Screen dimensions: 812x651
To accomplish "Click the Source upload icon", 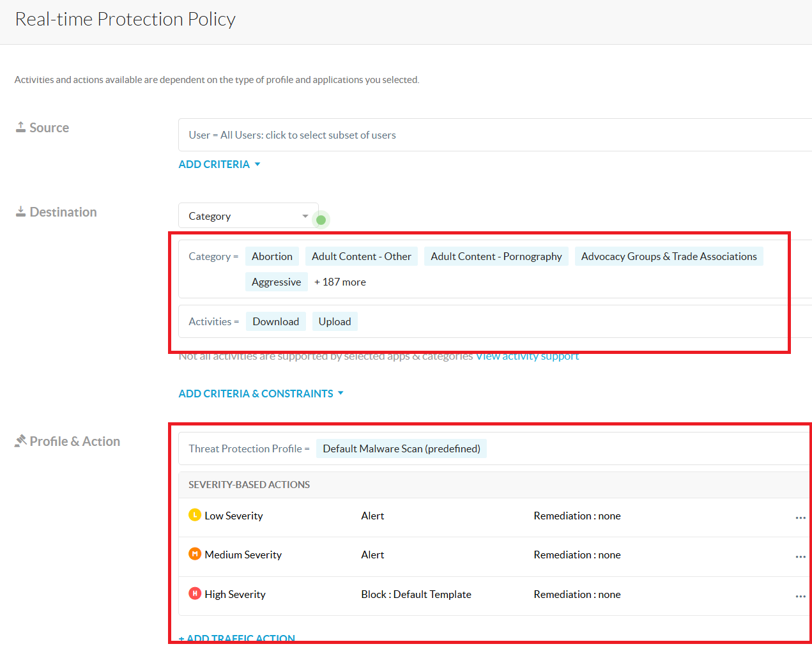I will tap(21, 127).
